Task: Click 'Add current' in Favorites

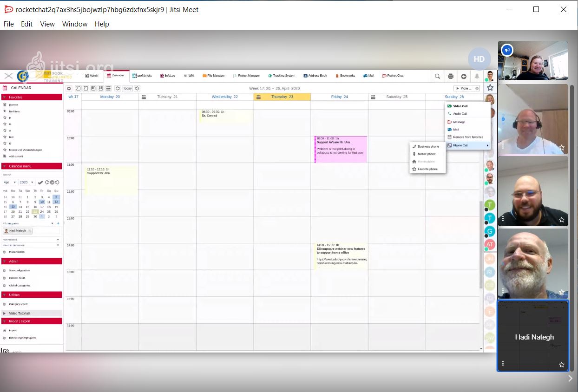Action: tap(16, 157)
